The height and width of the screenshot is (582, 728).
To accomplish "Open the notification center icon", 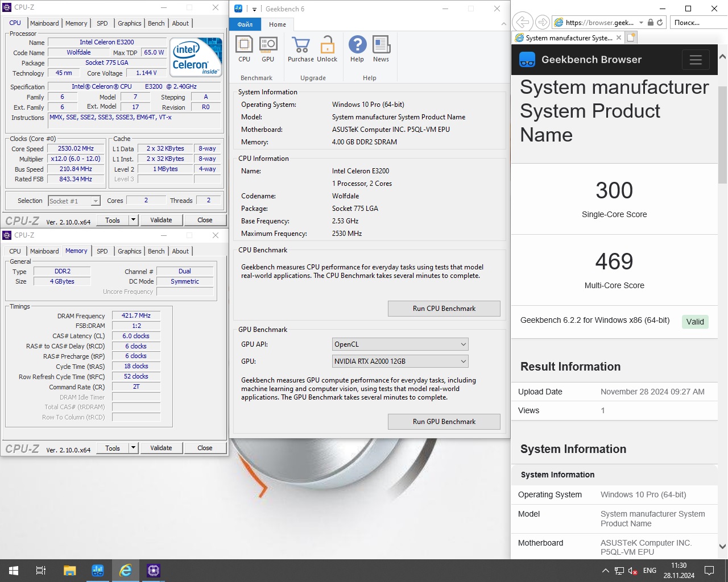I will point(709,571).
